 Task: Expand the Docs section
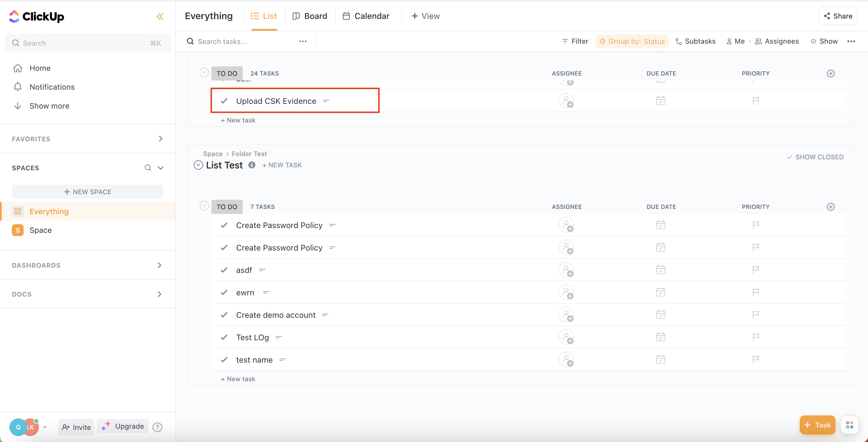tap(160, 294)
